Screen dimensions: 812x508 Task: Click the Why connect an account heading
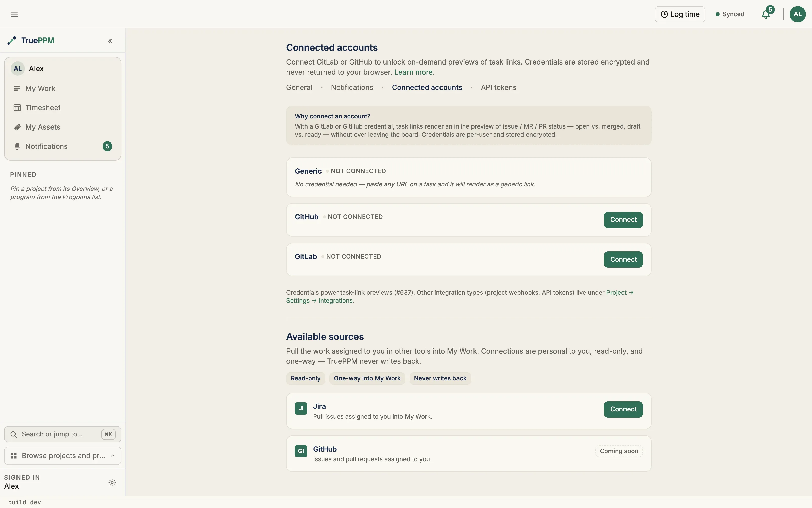tap(332, 116)
